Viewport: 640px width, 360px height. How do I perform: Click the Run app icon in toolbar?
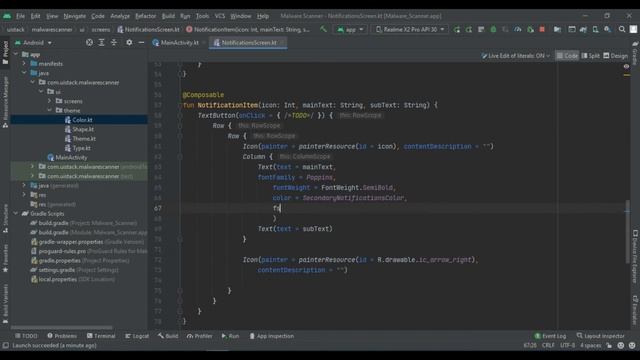[x=457, y=29]
